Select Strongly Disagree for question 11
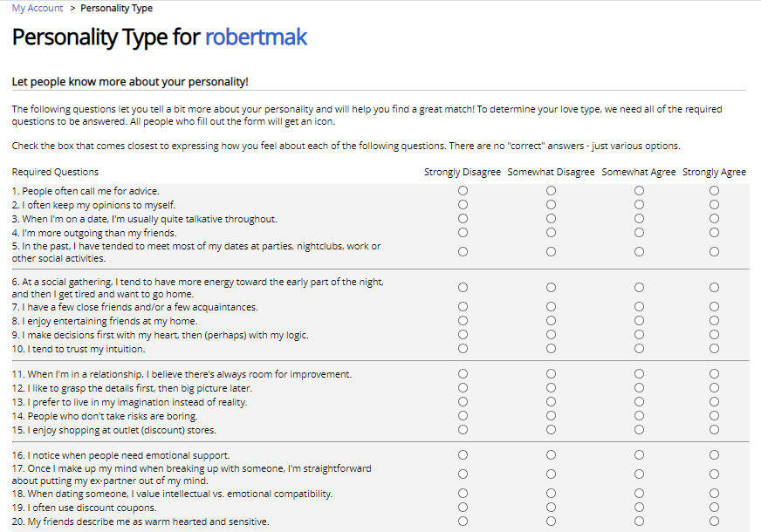This screenshot has height=532, width=761. coord(463,374)
